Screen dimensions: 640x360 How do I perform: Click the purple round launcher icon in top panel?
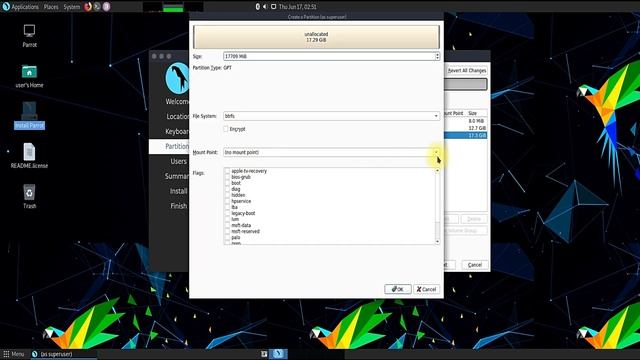tap(106, 7)
